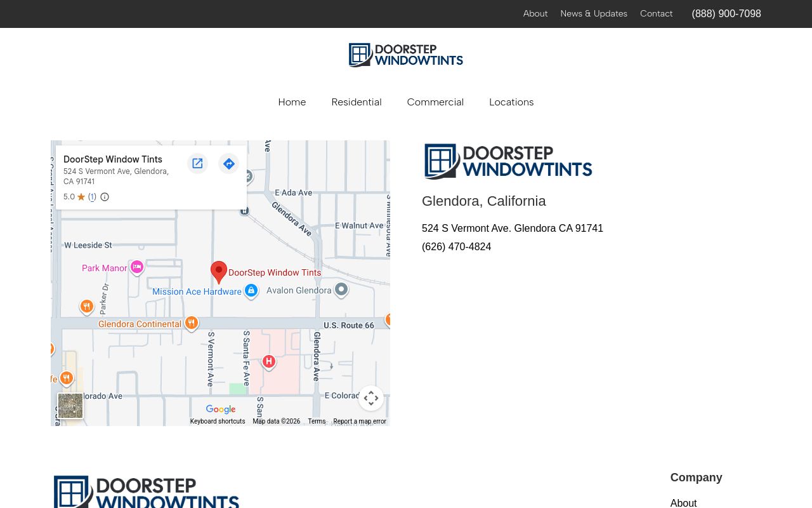Open News & Updates link
This screenshot has width=812, height=508.
(594, 13)
